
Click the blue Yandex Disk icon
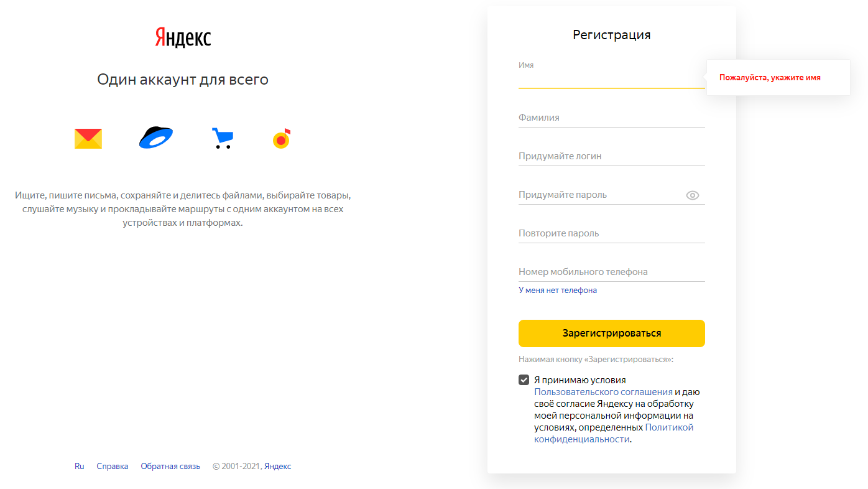pyautogui.click(x=155, y=137)
